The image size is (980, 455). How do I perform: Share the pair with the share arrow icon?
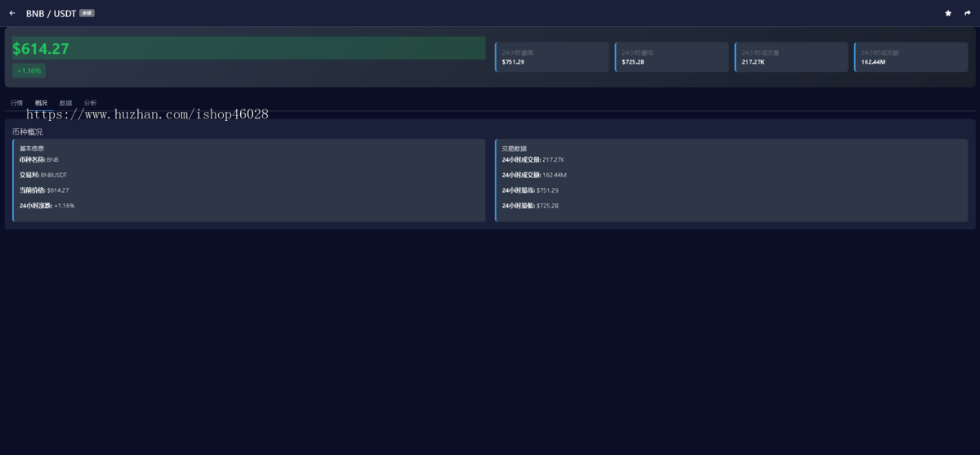tap(968, 13)
